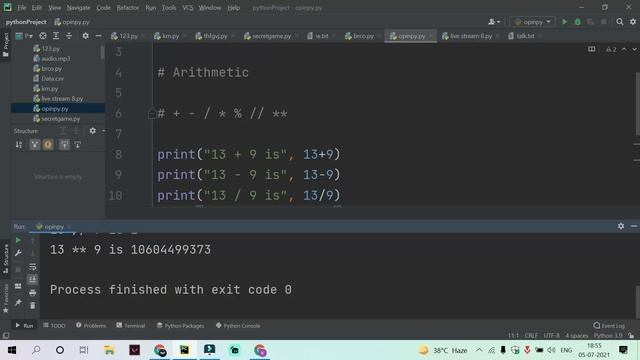This screenshot has height=360, width=640.
Task: Change line separator CRLF in status bar
Action: 531,335
